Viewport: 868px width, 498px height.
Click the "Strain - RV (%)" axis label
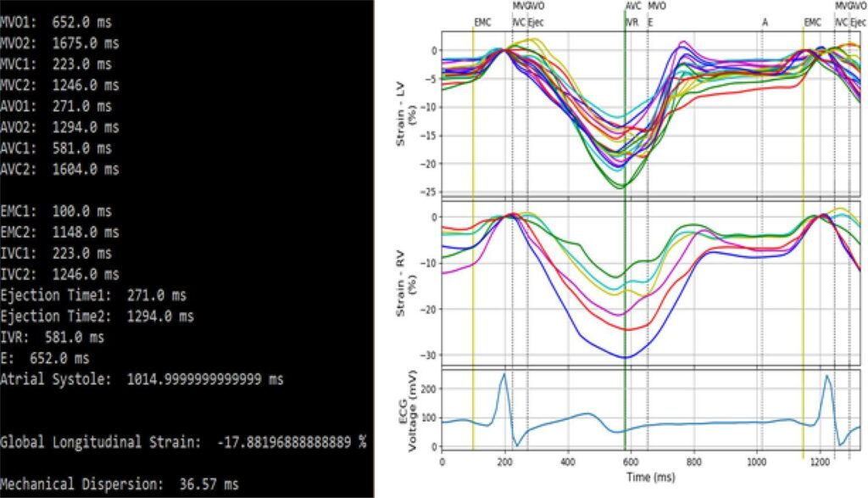click(x=406, y=283)
